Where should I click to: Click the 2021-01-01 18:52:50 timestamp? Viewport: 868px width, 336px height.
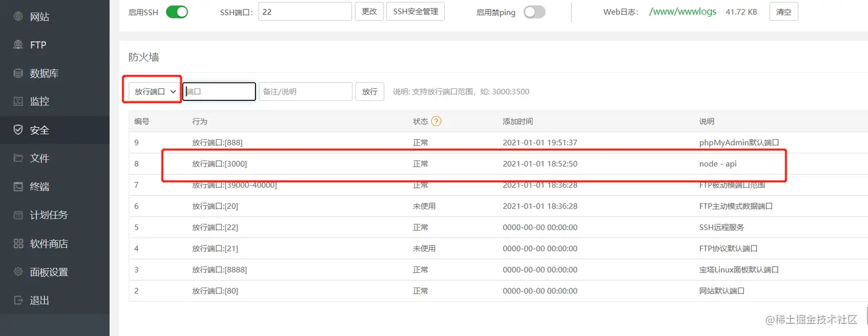[540, 163]
